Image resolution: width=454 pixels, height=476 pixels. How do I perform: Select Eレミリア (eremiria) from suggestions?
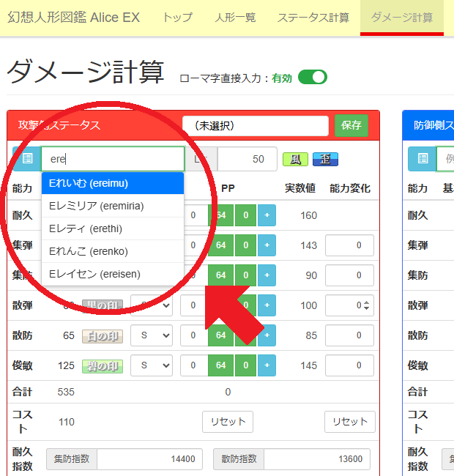(113, 206)
